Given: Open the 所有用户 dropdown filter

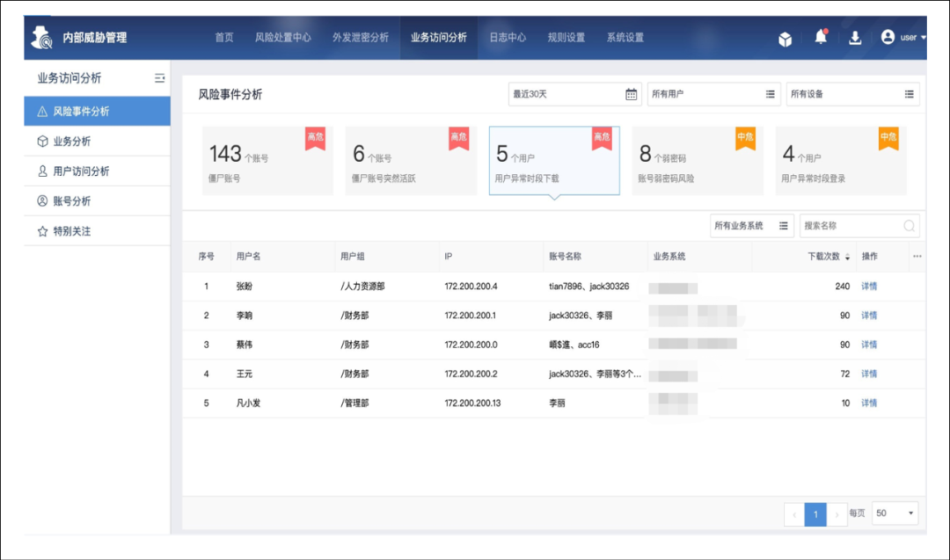Looking at the screenshot, I should point(713,94).
